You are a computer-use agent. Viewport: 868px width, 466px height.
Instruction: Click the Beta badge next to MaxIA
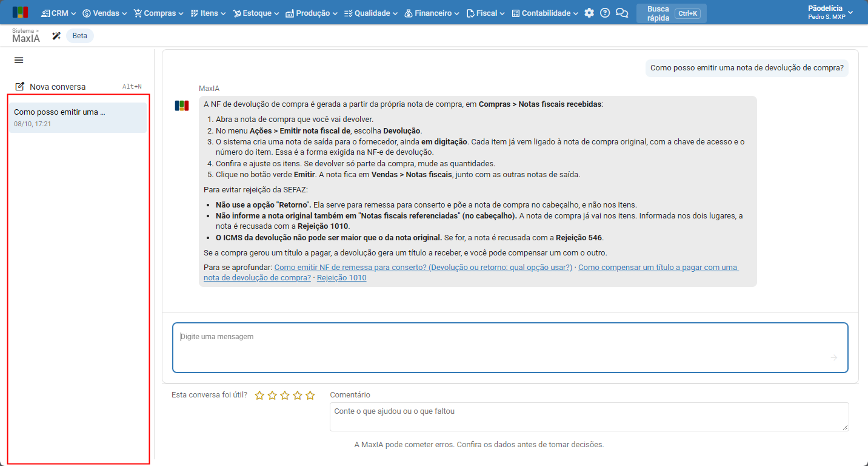80,36
